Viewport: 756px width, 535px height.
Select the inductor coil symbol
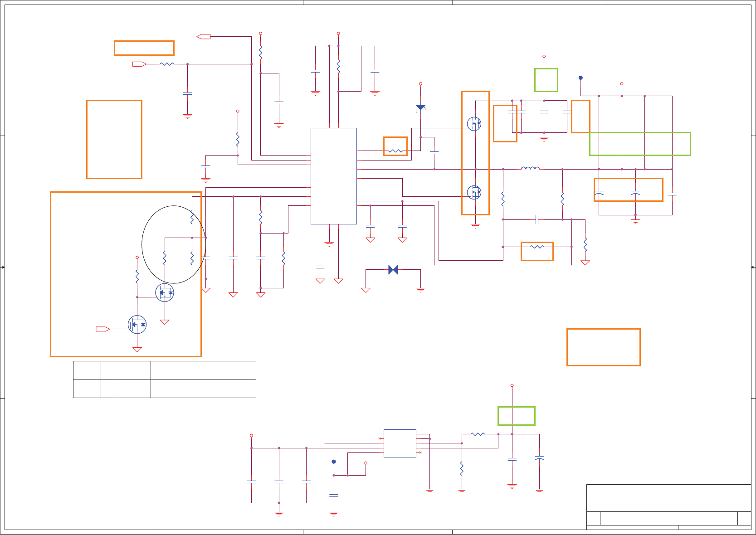[x=530, y=168]
